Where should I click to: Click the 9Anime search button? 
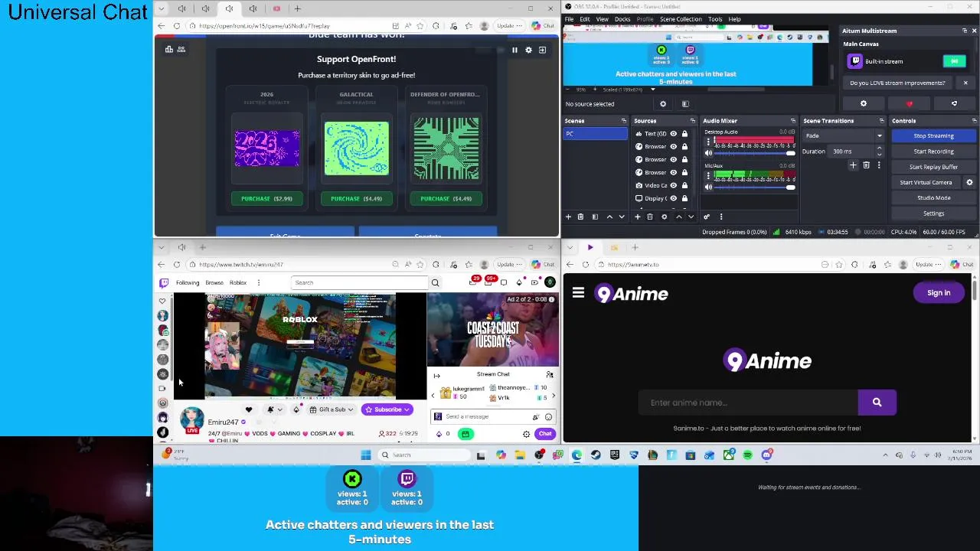[877, 403]
